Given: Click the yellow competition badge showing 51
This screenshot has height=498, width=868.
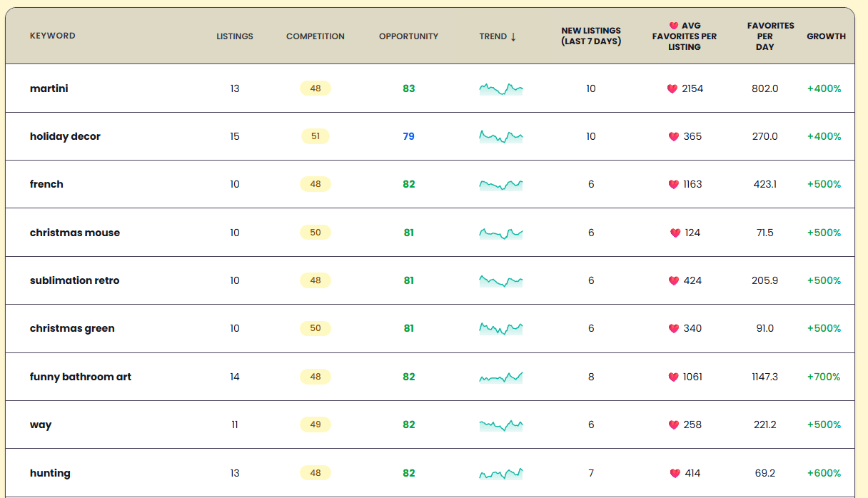Looking at the screenshot, I should pos(315,136).
